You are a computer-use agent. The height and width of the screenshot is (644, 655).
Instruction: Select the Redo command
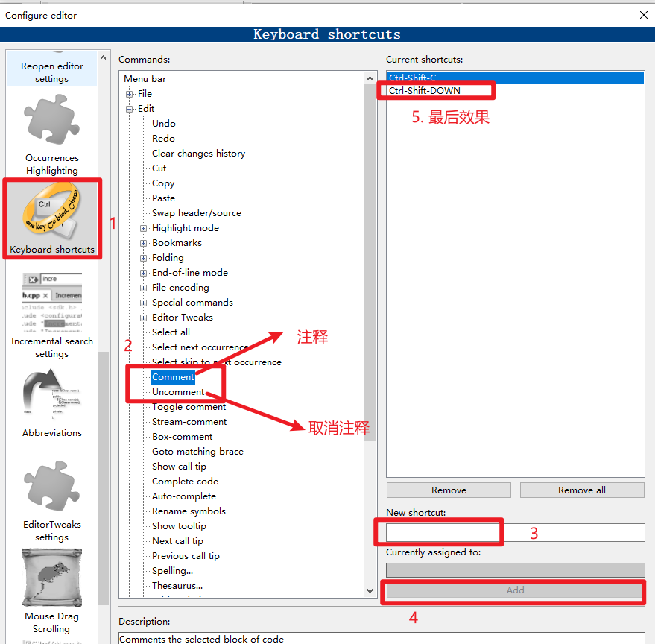click(x=163, y=139)
